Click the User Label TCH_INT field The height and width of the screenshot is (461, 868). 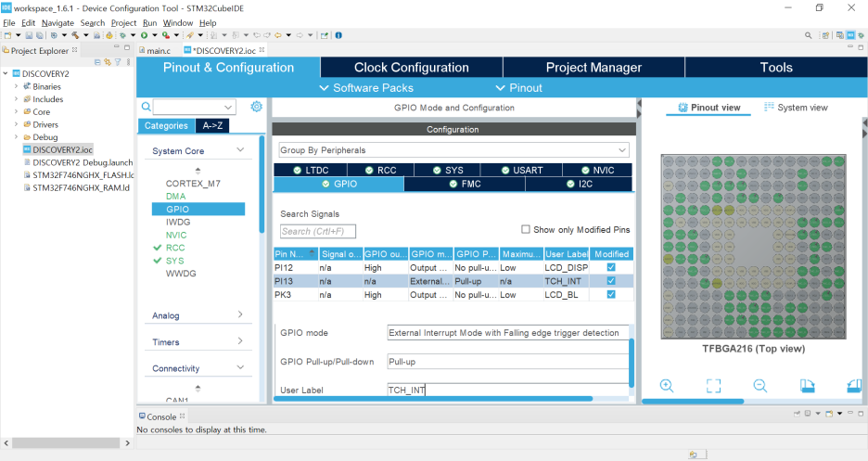(507, 391)
